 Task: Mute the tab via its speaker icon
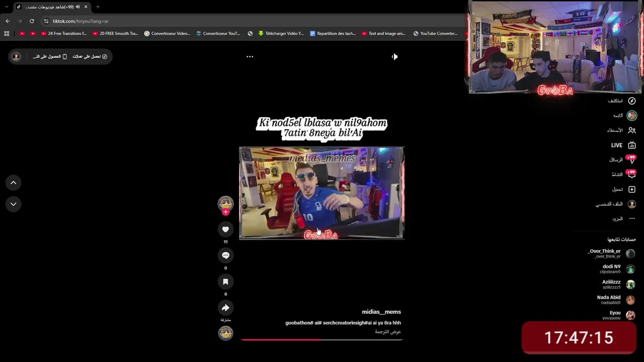pyautogui.click(x=77, y=7)
